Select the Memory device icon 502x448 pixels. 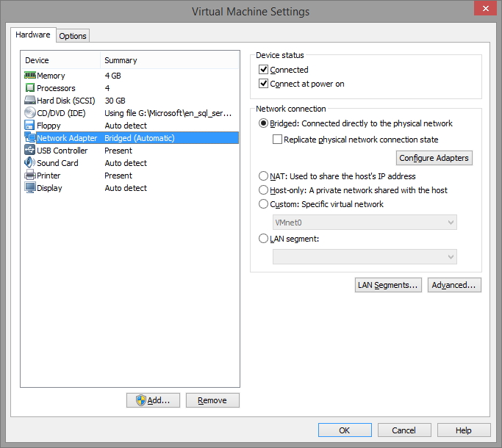pyautogui.click(x=30, y=76)
